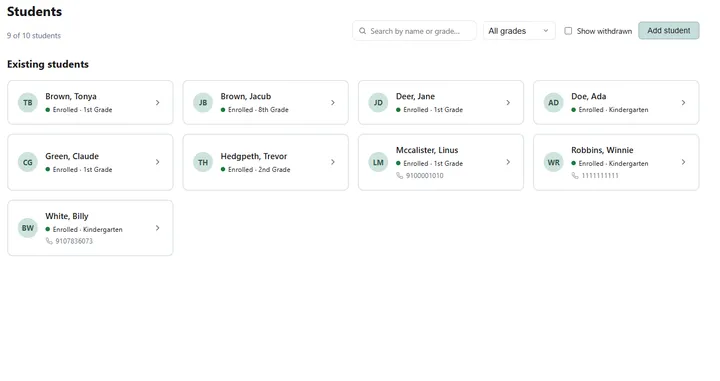Viewport: 720px width, 381px height.
Task: Click the Students page title
Action: click(x=34, y=11)
